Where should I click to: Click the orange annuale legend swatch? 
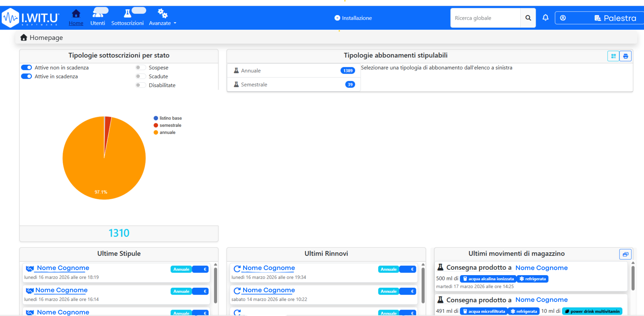click(156, 133)
